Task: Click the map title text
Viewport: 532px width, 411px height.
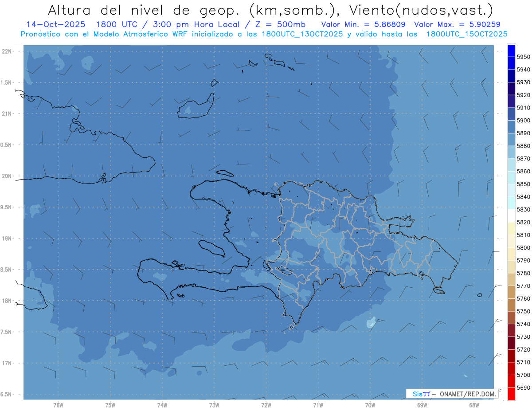Action: click(x=270, y=10)
